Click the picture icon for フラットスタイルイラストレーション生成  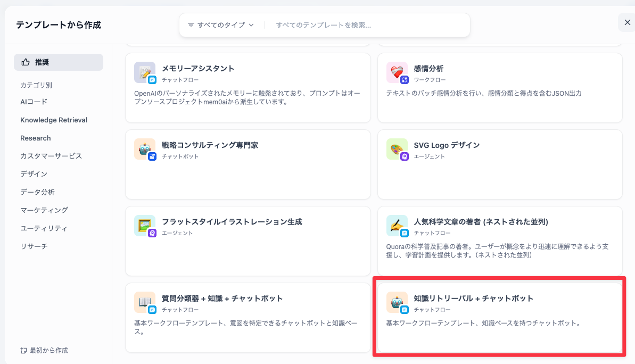pyautogui.click(x=144, y=226)
